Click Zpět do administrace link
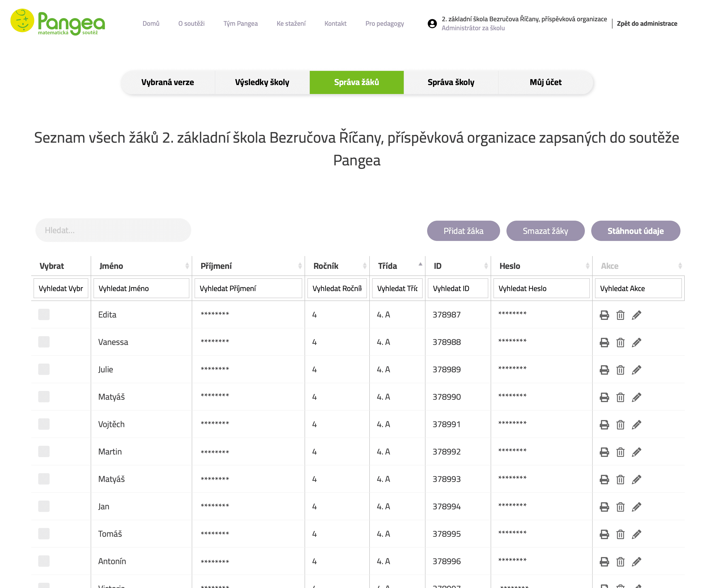The width and height of the screenshot is (714, 588). click(x=647, y=23)
